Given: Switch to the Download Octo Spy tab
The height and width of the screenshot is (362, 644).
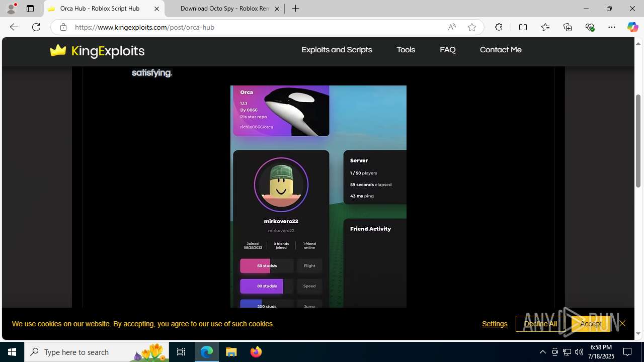Looking at the screenshot, I should pos(224,9).
